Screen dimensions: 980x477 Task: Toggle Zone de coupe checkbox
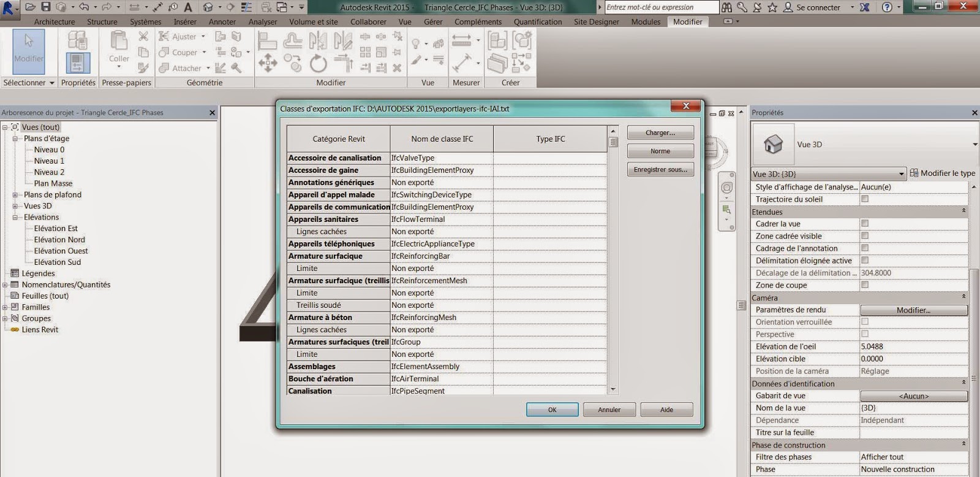[x=865, y=284]
